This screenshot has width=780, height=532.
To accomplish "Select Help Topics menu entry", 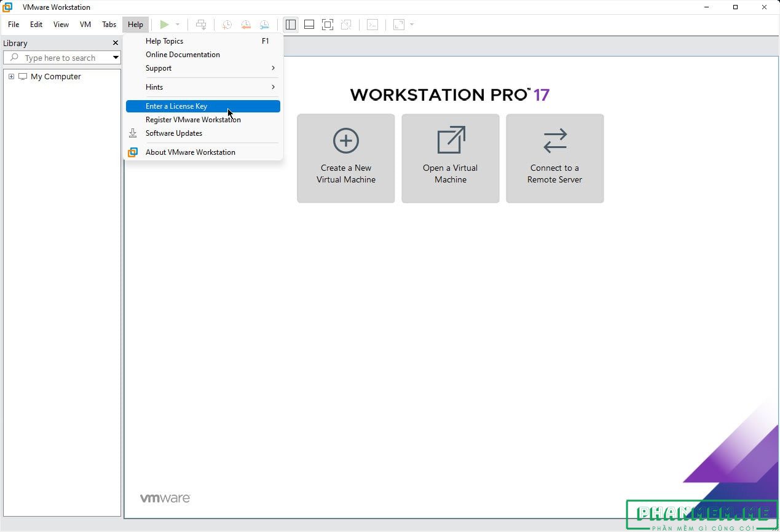I will (203, 41).
